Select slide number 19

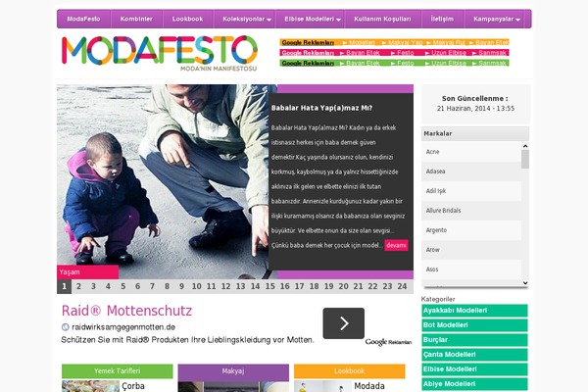(329, 286)
